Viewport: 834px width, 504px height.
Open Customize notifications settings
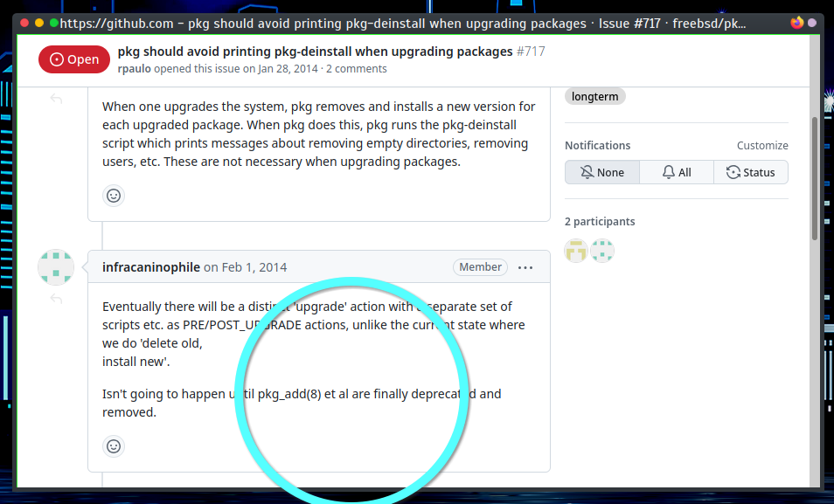(762, 146)
